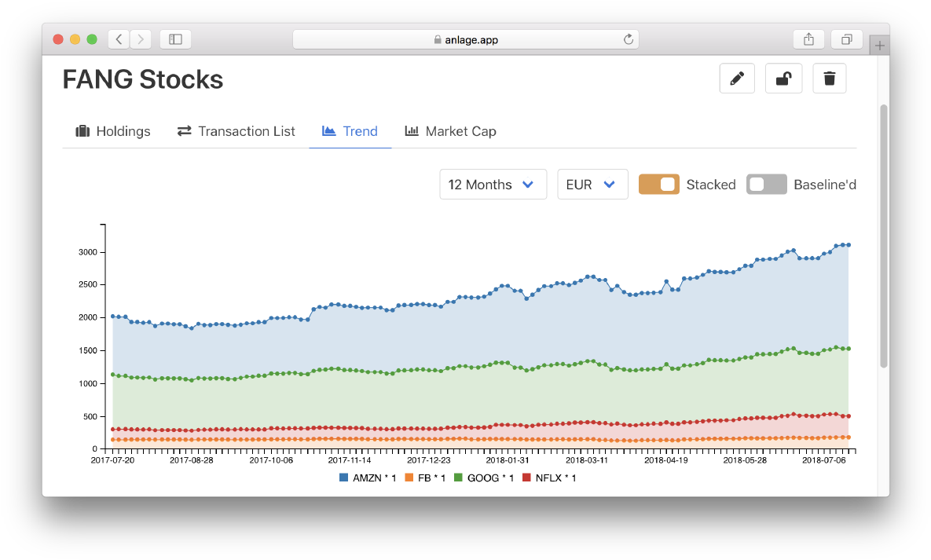This screenshot has height=560, width=931.
Task: Click the FANG Stocks heading
Action: click(143, 79)
